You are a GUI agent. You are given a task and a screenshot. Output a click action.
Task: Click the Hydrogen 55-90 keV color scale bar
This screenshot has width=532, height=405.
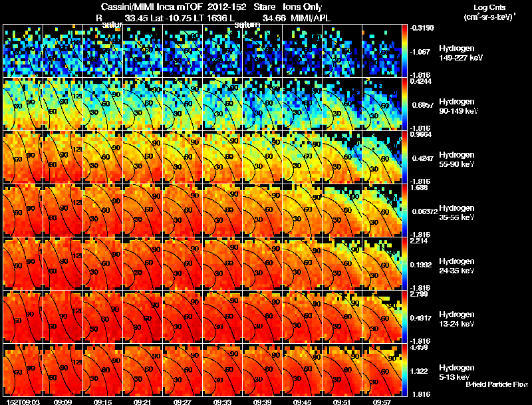coord(404,158)
